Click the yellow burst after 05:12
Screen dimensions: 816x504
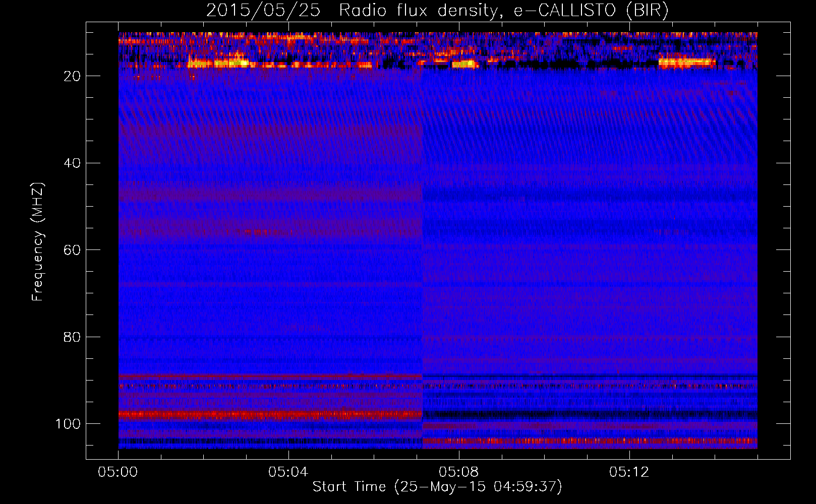point(686,62)
